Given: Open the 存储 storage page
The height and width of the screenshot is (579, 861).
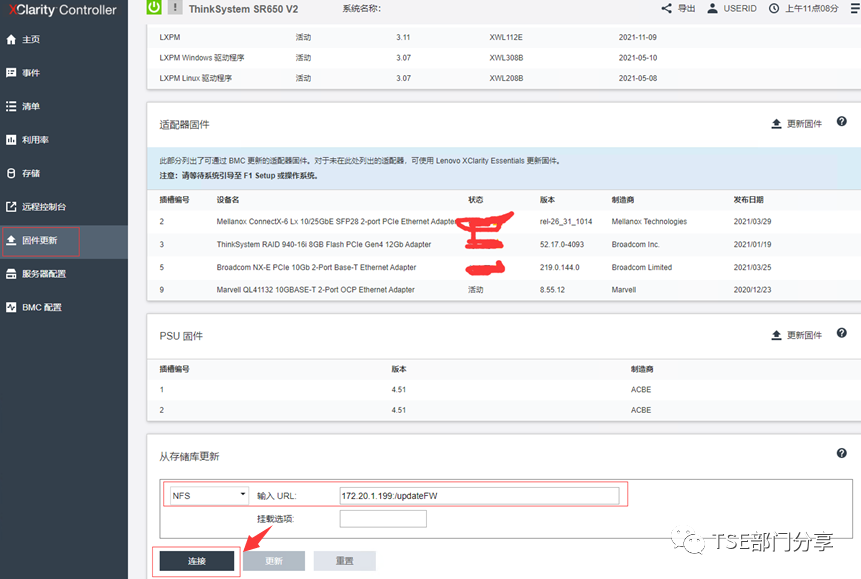Looking at the screenshot, I should point(31,174).
